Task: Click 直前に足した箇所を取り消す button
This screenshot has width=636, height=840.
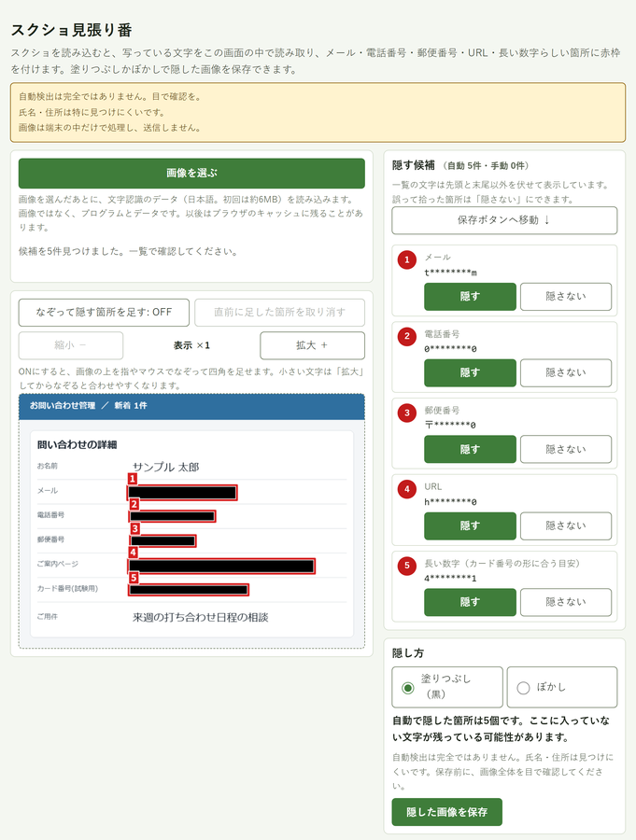Action: pyautogui.click(x=279, y=313)
